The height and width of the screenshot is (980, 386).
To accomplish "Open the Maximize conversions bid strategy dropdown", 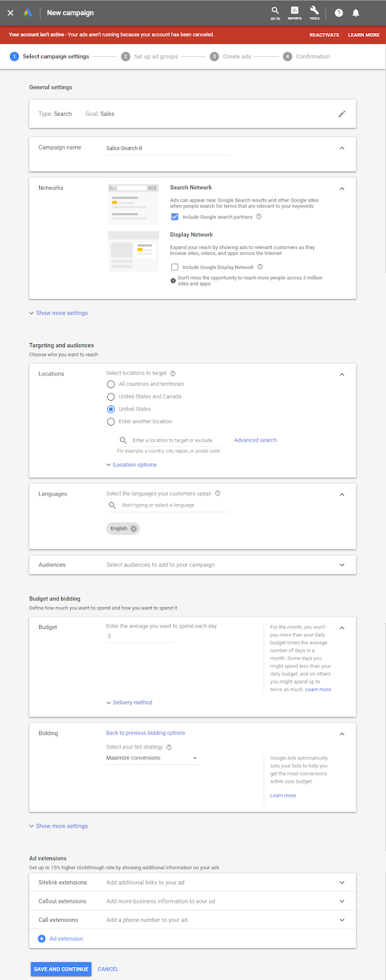I will click(152, 758).
